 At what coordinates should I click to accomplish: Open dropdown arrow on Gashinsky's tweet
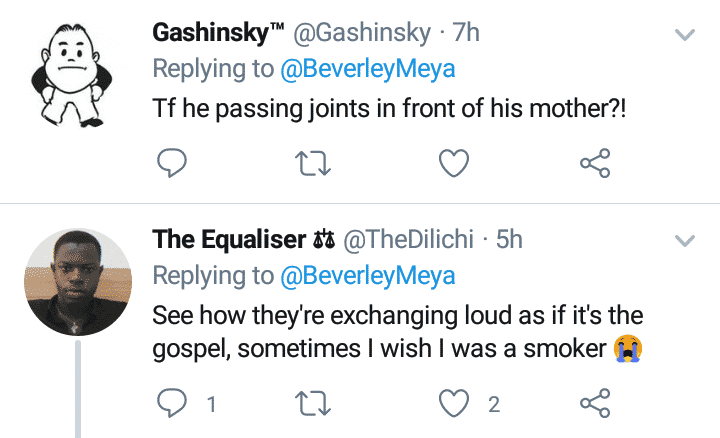click(x=685, y=35)
